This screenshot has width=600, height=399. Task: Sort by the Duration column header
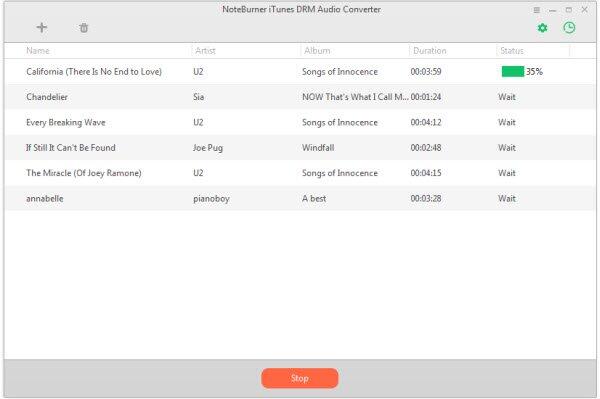[x=430, y=50]
